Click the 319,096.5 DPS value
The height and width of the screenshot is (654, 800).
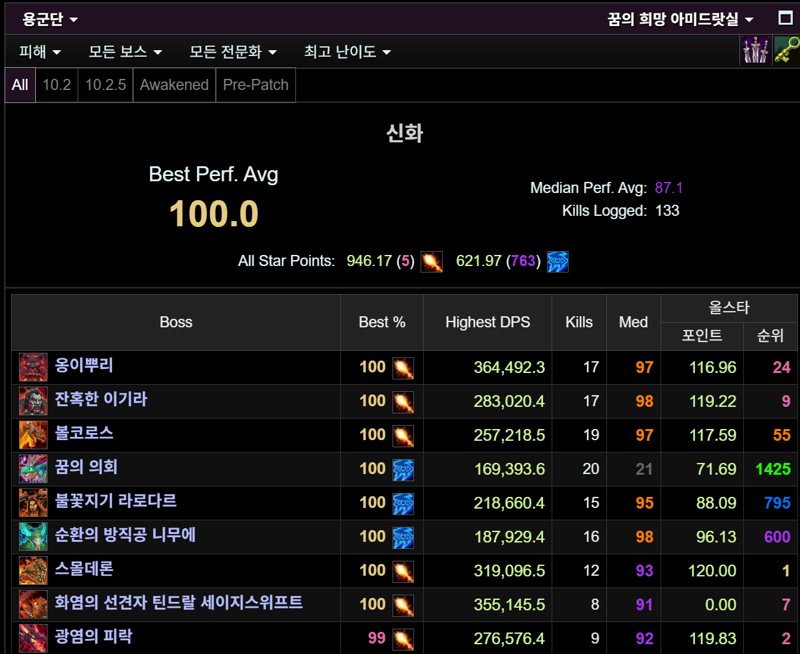point(509,571)
